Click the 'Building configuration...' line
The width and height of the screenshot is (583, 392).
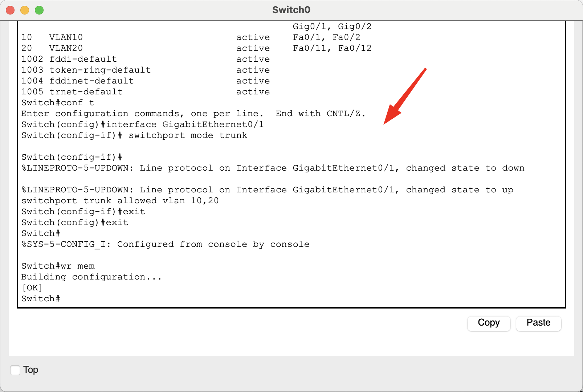click(91, 277)
